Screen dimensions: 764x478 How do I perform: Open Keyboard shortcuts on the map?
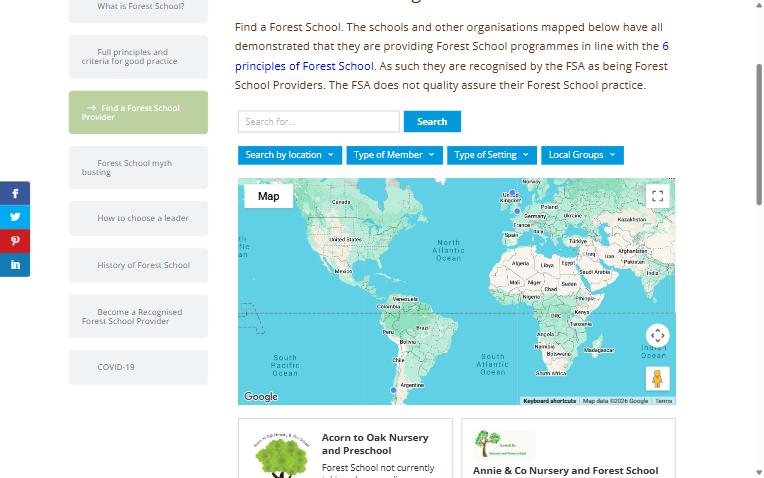pyautogui.click(x=549, y=401)
